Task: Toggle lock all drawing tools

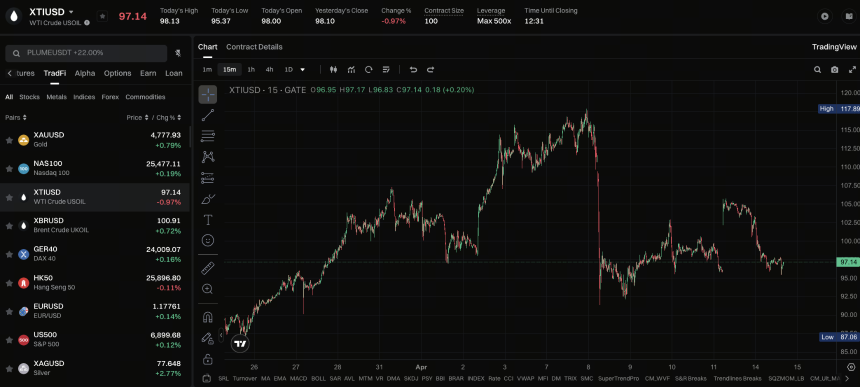Action: (207, 359)
